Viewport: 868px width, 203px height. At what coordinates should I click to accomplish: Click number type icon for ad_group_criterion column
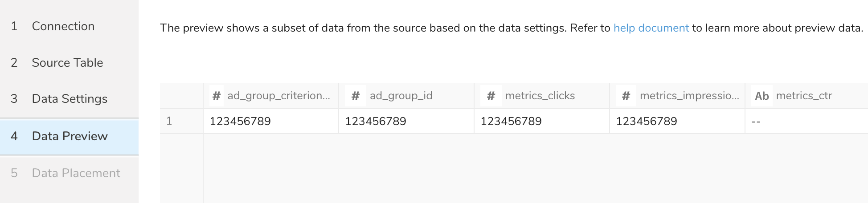click(217, 96)
